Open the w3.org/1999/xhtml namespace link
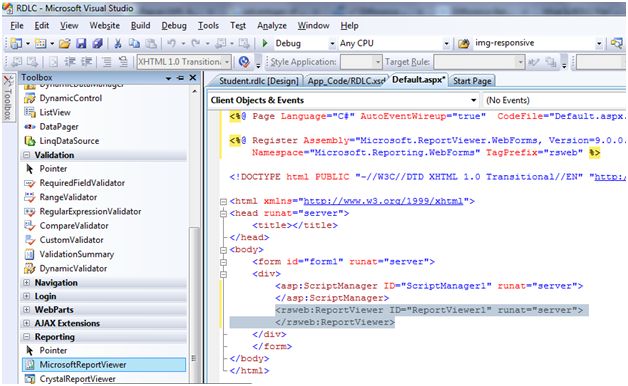The height and width of the screenshot is (386, 628). point(383,201)
